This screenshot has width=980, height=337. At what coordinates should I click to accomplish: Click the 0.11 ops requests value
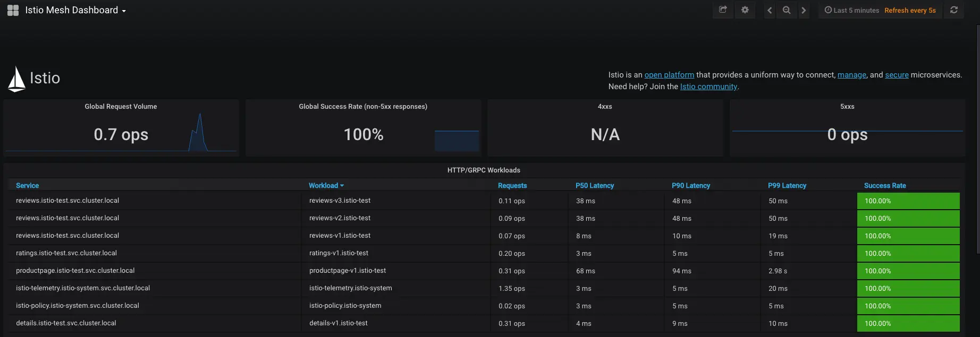tap(512, 201)
